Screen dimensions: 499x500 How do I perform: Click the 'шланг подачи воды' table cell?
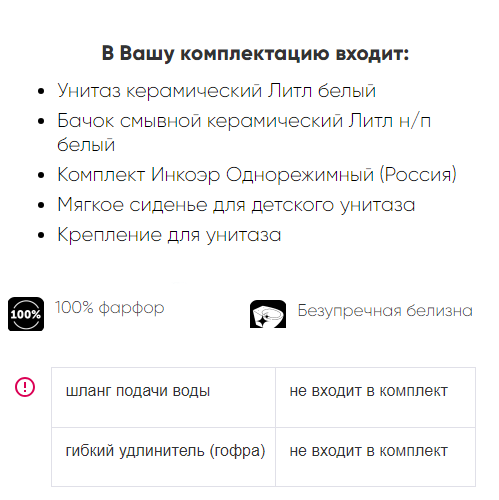pyautogui.click(x=163, y=397)
